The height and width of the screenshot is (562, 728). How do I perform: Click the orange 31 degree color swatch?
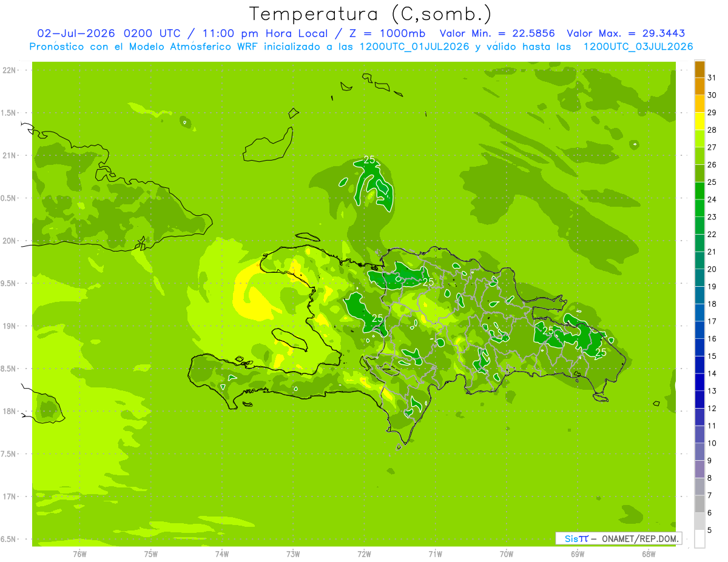[699, 70]
